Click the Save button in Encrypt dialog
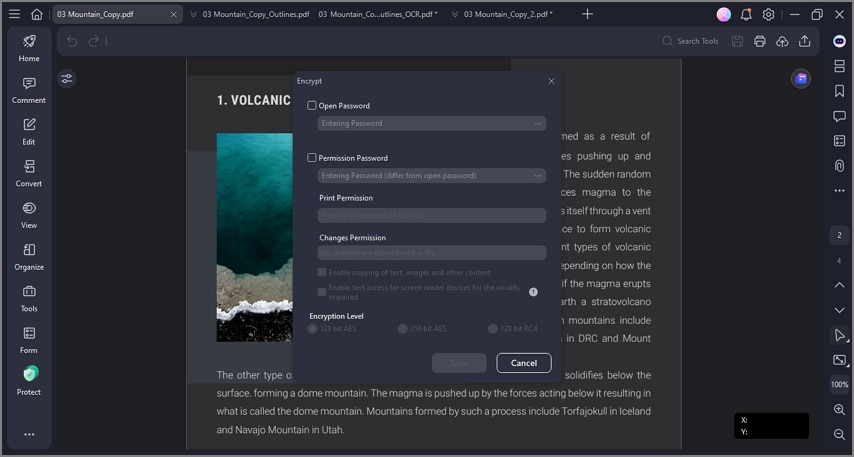The height and width of the screenshot is (457, 854). coord(459,363)
